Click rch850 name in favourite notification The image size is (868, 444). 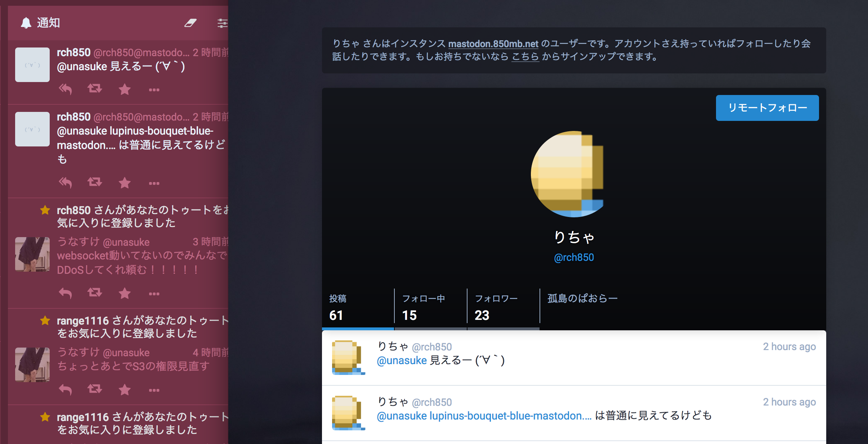(73, 210)
